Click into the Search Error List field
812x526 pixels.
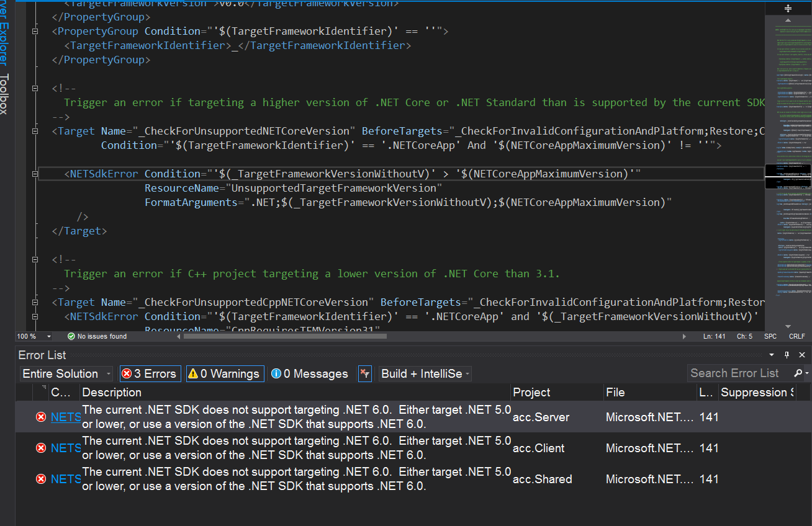tap(739, 373)
